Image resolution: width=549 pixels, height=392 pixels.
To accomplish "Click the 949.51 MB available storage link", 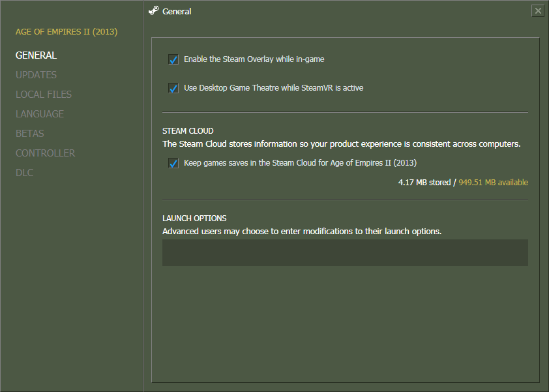I will pos(494,182).
